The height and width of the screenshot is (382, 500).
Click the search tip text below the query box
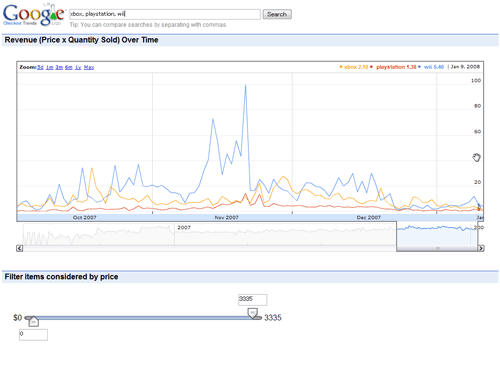[x=148, y=25]
